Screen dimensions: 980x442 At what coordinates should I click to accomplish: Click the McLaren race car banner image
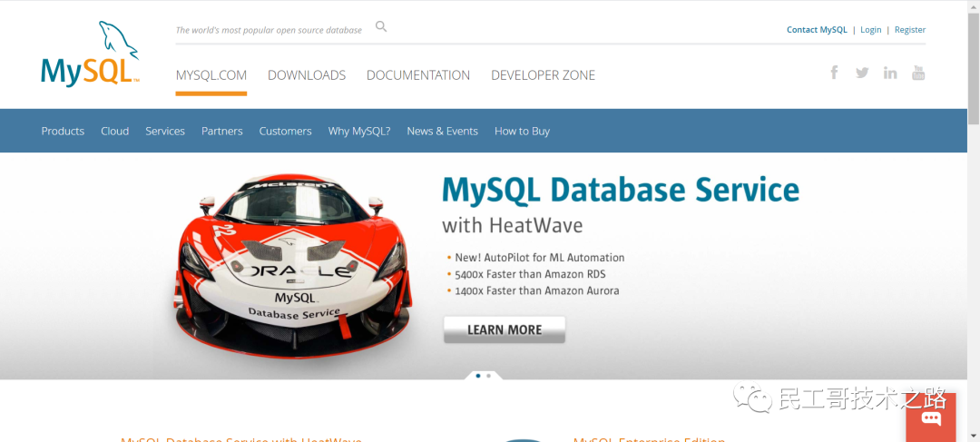[292, 266]
